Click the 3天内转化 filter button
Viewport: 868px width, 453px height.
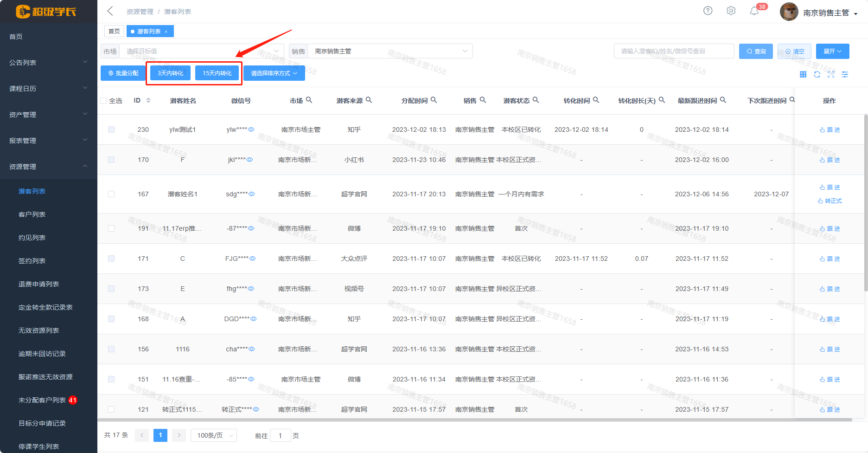170,73
